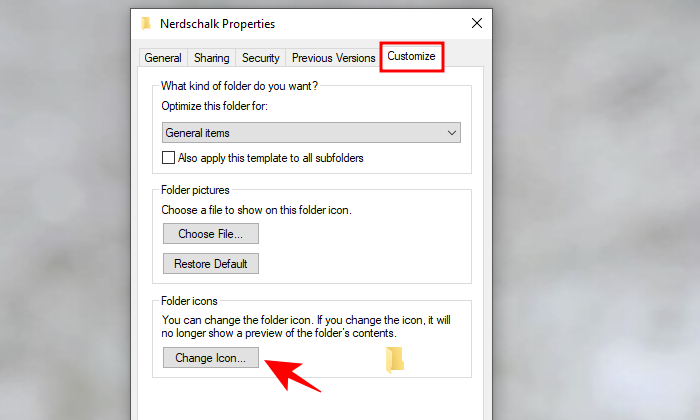Go to the Previous Versions tab
Viewport: 700px width, 420px height.
(333, 58)
